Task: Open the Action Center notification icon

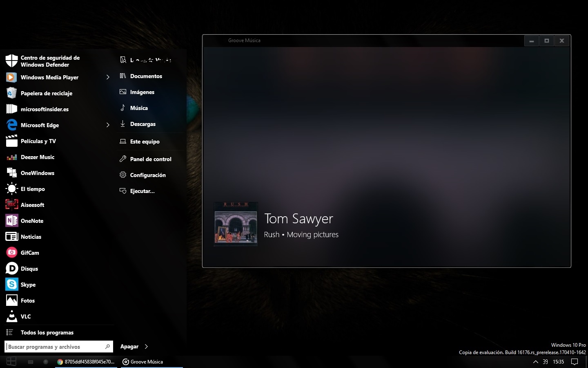Action: (x=575, y=362)
